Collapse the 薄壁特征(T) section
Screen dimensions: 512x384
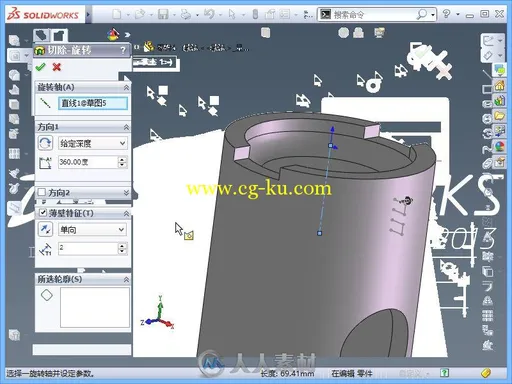pyautogui.click(x=126, y=213)
